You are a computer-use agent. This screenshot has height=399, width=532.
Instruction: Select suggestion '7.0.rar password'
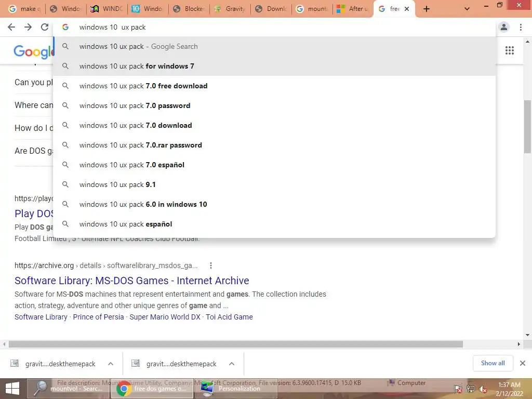[x=274, y=145]
